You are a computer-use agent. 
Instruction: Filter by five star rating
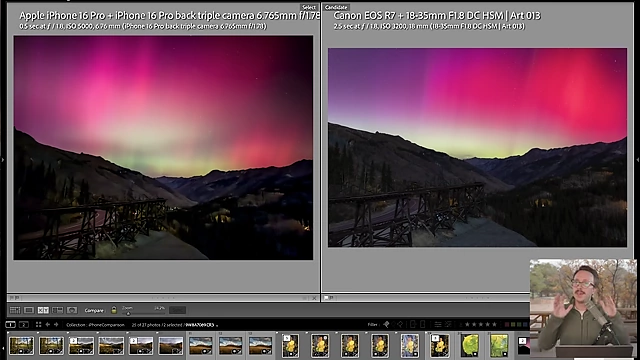click(x=494, y=324)
